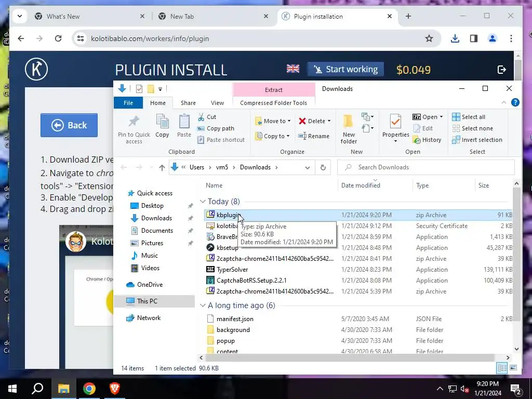
Task: Switch to details view toggle
Action: click(502, 368)
